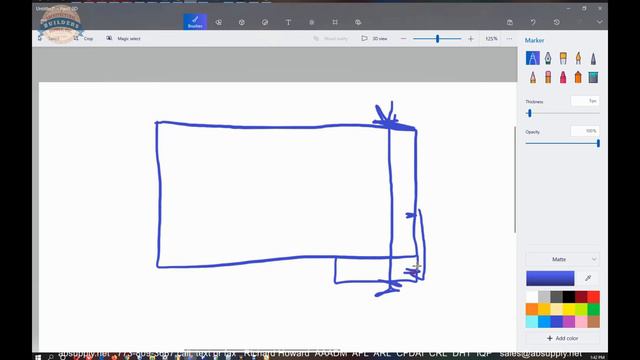Open the Canvas tab
640x360 pixels.
(335, 22)
